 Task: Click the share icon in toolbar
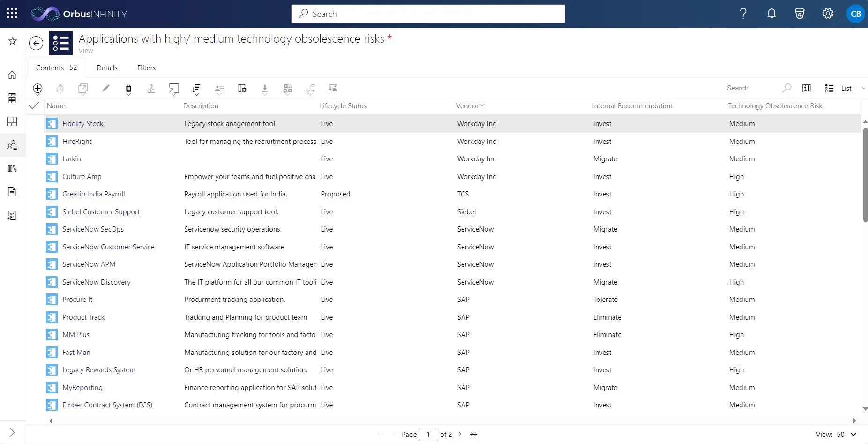[60, 88]
